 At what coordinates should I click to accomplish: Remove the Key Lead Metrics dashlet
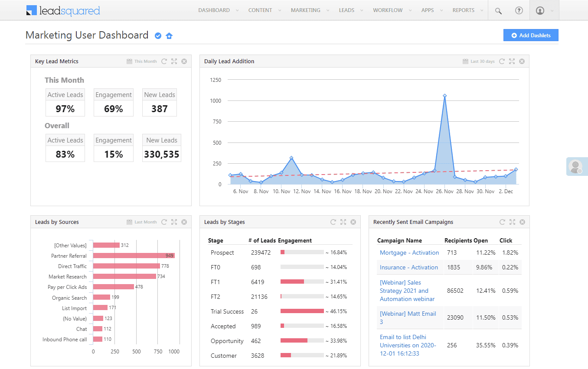(184, 61)
